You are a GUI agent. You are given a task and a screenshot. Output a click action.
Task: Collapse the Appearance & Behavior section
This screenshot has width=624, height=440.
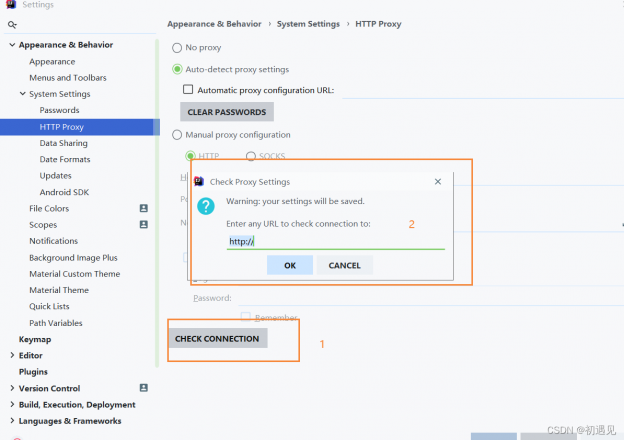[x=11, y=45]
